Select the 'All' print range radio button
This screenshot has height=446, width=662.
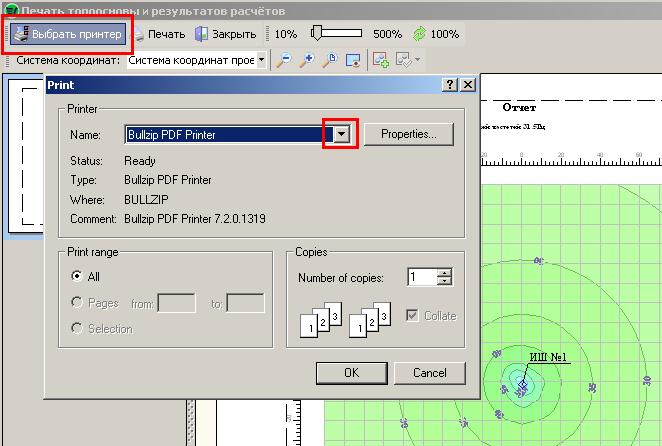coord(77,276)
